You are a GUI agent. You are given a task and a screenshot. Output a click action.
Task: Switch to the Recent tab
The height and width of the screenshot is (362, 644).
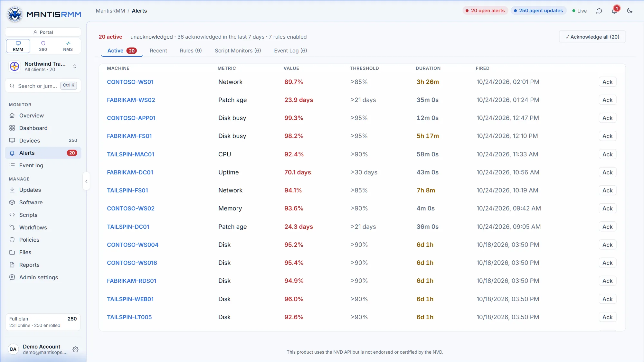coord(158,51)
